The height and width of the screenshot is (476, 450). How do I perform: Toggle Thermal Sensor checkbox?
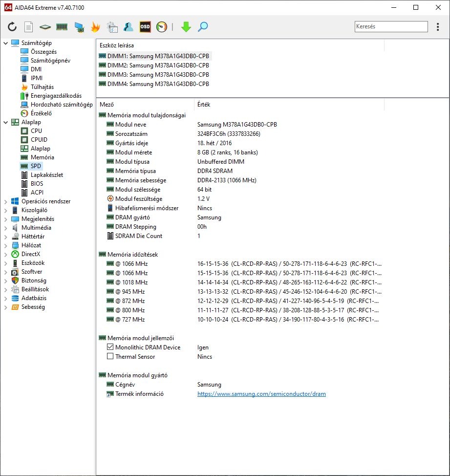[x=110, y=356]
